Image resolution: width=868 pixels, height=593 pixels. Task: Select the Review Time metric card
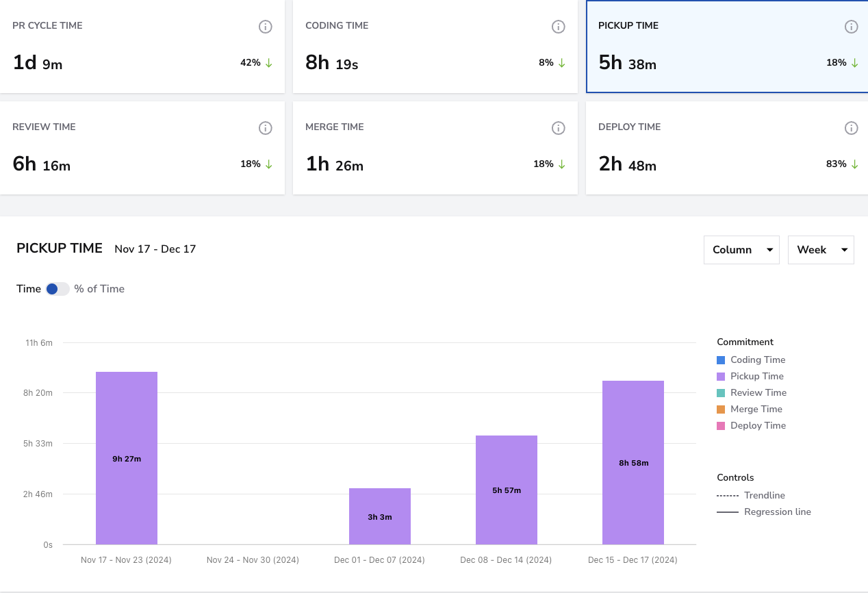142,148
